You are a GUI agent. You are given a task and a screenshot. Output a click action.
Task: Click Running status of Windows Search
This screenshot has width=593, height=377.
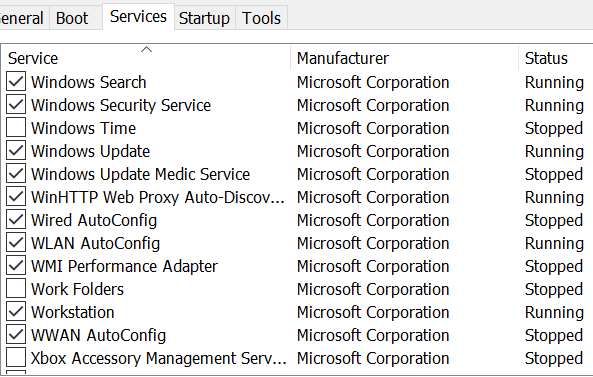(554, 82)
